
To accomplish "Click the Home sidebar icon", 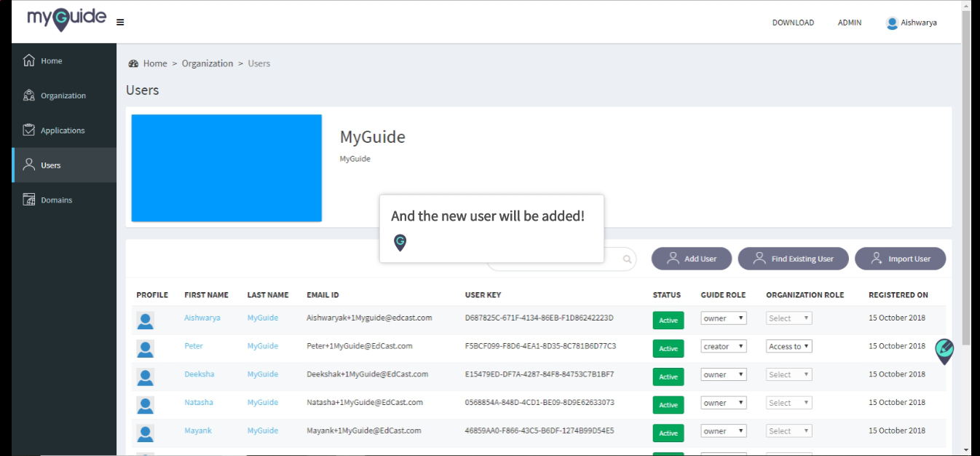I will click(x=29, y=60).
